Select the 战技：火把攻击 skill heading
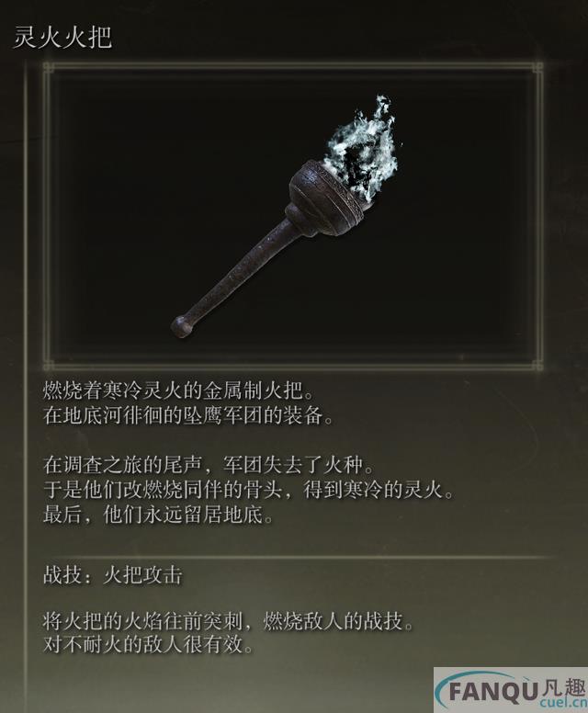Image resolution: width=588 pixels, height=713 pixels. point(113,576)
